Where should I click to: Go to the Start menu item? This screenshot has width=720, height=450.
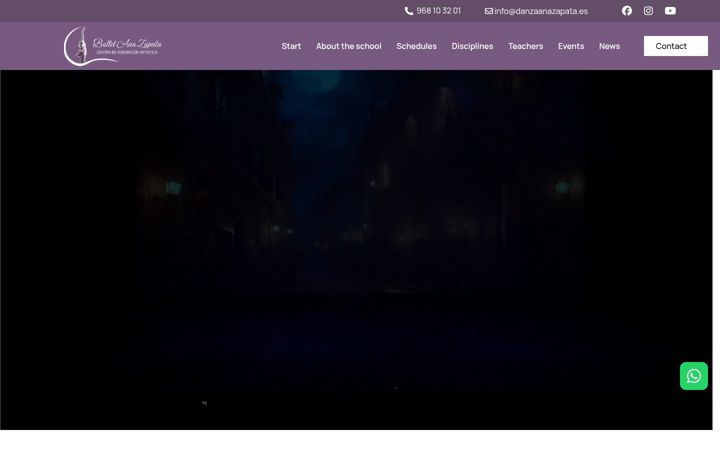click(x=291, y=46)
